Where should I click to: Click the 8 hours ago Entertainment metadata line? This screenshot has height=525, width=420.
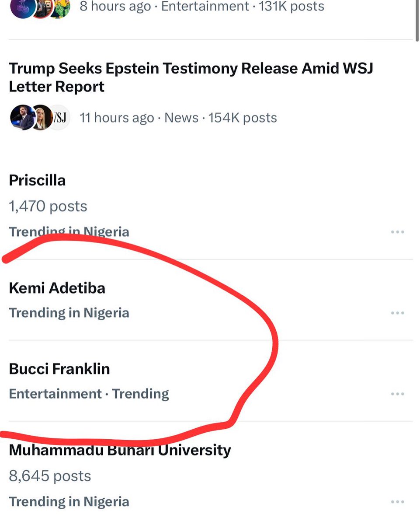(x=201, y=7)
